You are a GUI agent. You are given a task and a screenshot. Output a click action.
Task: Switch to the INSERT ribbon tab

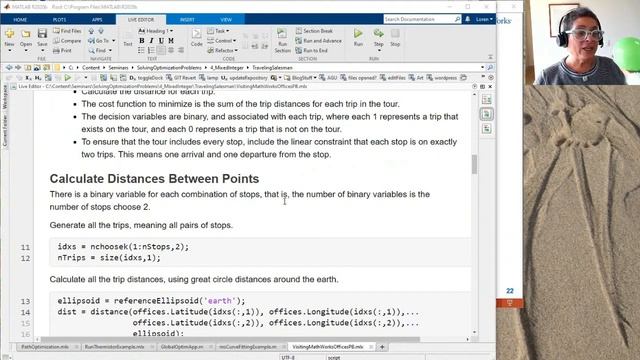[187, 20]
